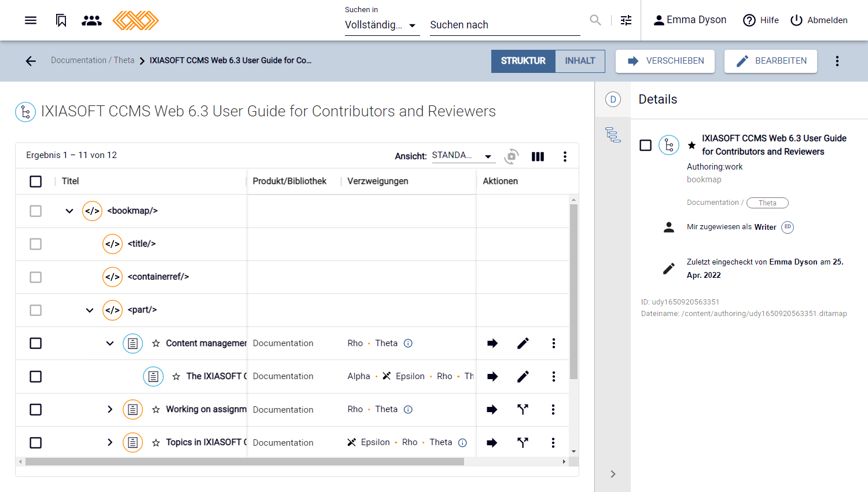Move the Content management row with arrow

click(x=492, y=343)
